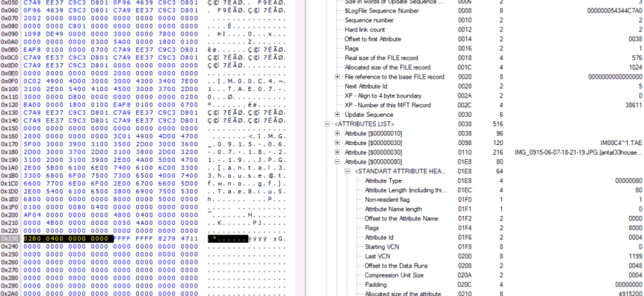This screenshot has width=644, height=296.
Task: Expand the File reference to base FILE record node
Action: tap(338, 76)
